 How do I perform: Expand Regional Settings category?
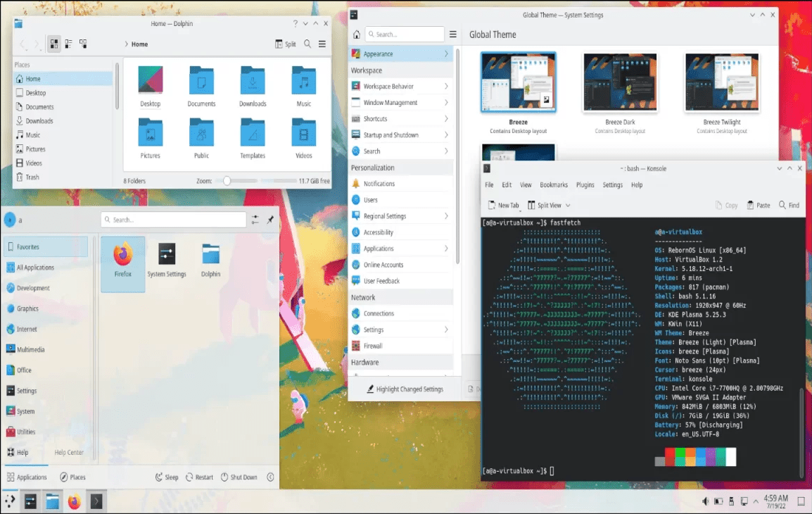(400, 216)
